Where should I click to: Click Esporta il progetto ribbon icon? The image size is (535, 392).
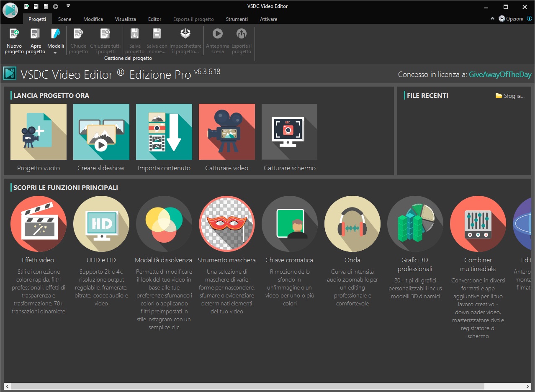pyautogui.click(x=241, y=33)
